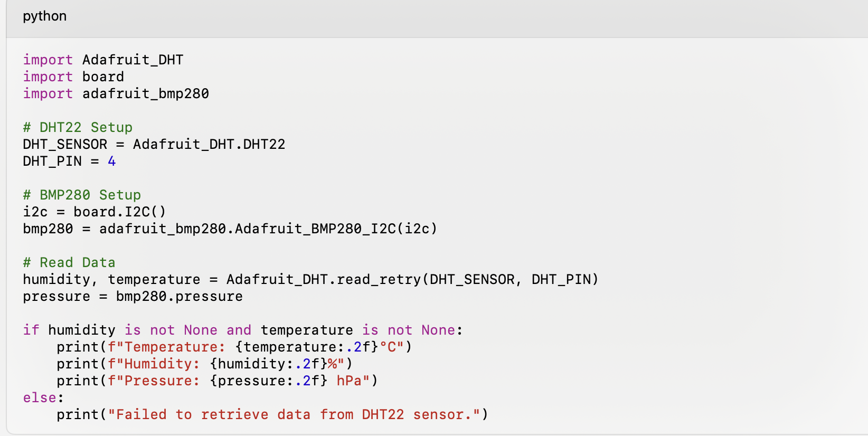868x436 pixels.
Task: Click adafruit_bmp280 in the third import line
Action: [145, 93]
